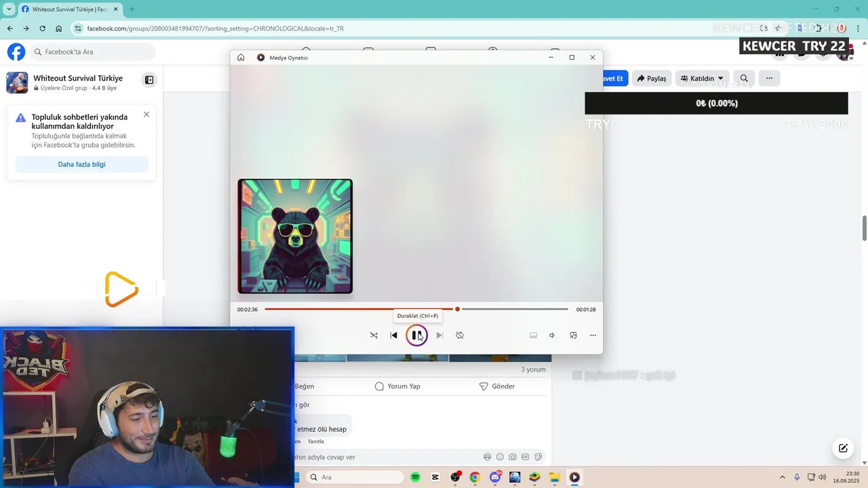Add sticker to the comment

point(538,457)
